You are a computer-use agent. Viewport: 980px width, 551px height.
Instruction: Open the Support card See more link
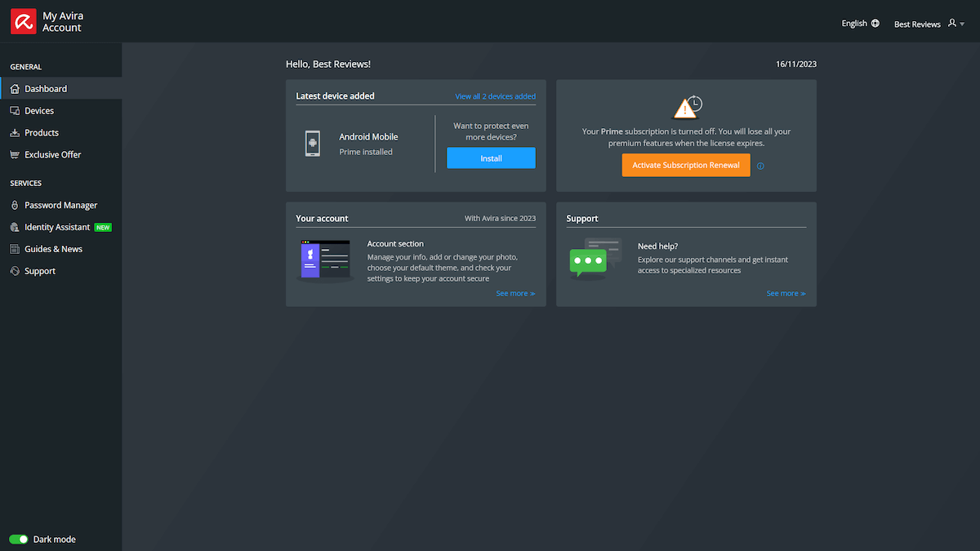coord(785,293)
